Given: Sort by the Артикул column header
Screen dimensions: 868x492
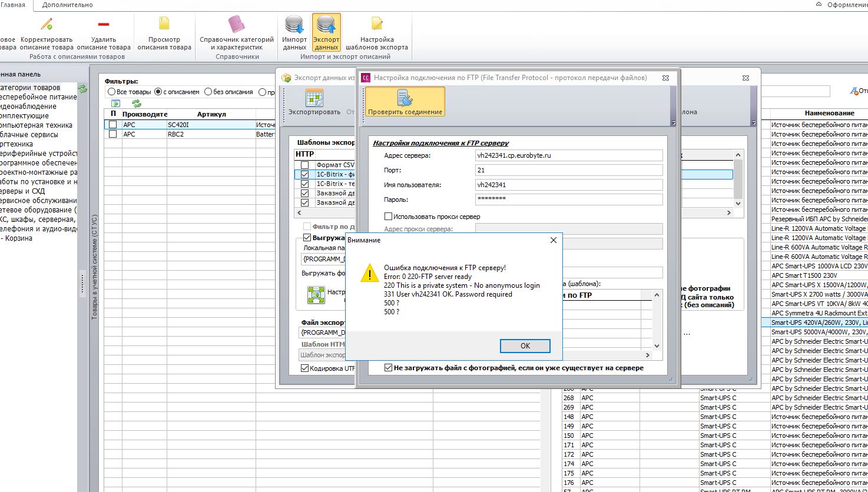Looking at the screenshot, I should (x=211, y=114).
